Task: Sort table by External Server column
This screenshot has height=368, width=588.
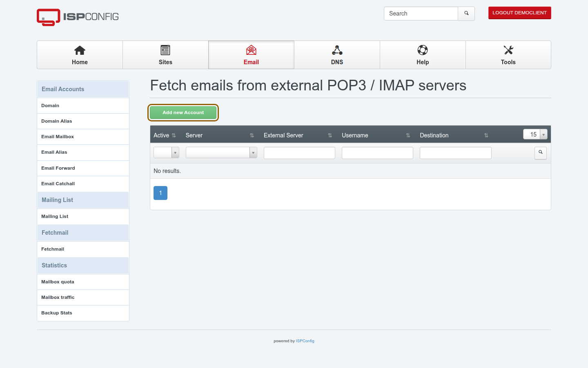Action: click(330, 135)
